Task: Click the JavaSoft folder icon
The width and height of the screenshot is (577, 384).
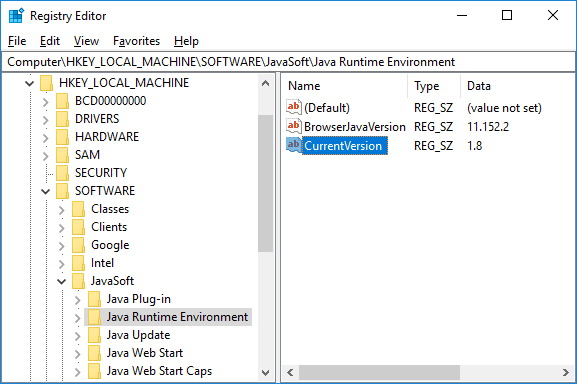Action: tap(78, 281)
